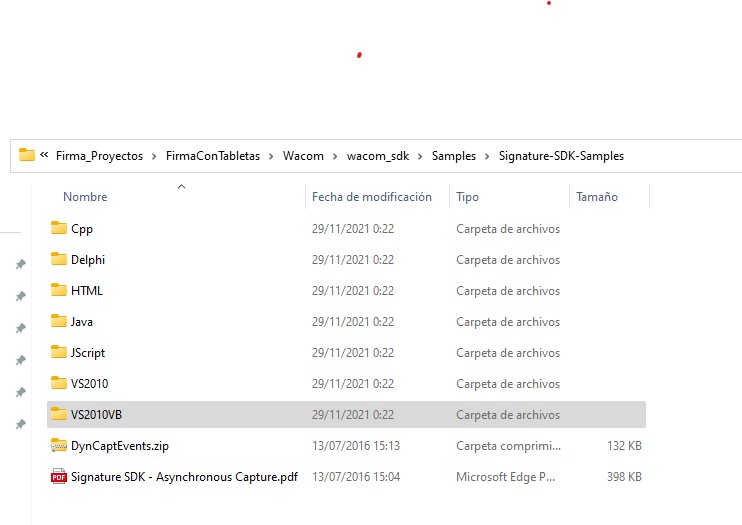Click the Java folder icon
742x525 pixels.
(x=59, y=321)
